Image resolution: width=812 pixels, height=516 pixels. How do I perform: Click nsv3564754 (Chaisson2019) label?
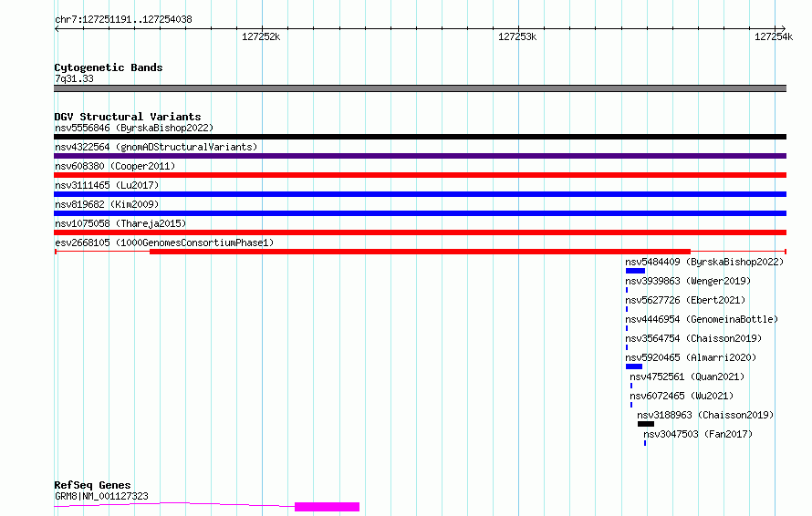[693, 338]
